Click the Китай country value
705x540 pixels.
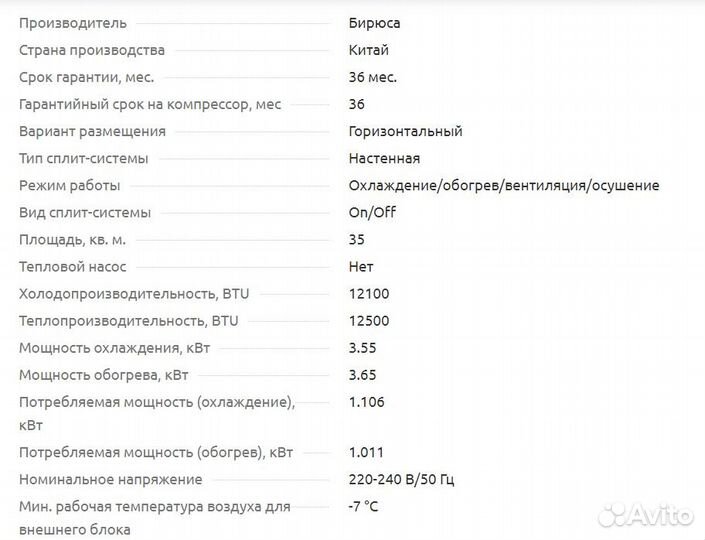click(x=369, y=50)
